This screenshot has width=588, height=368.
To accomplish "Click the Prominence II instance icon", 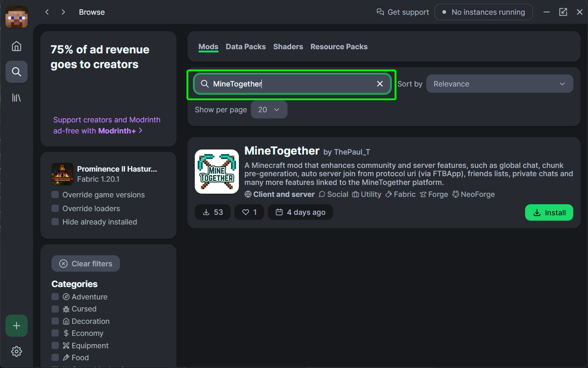I will (62, 174).
